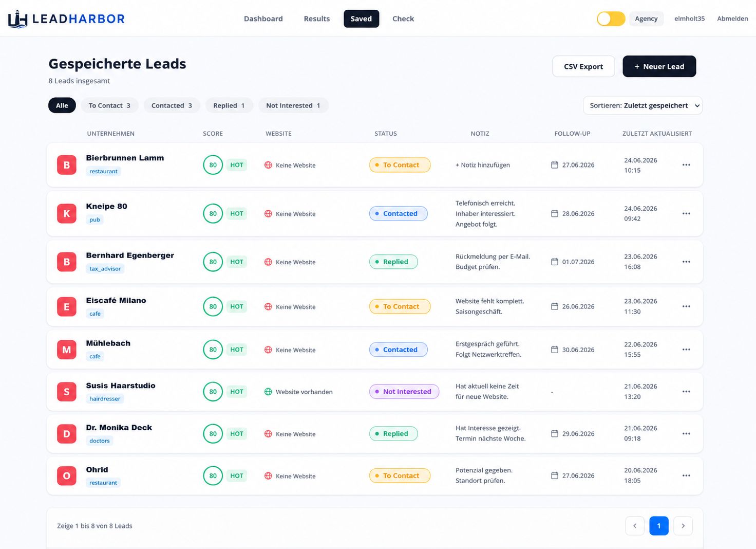Change To Contact status of Eiscafé Milano
Viewport: 756px width, 549px height.
pos(400,306)
